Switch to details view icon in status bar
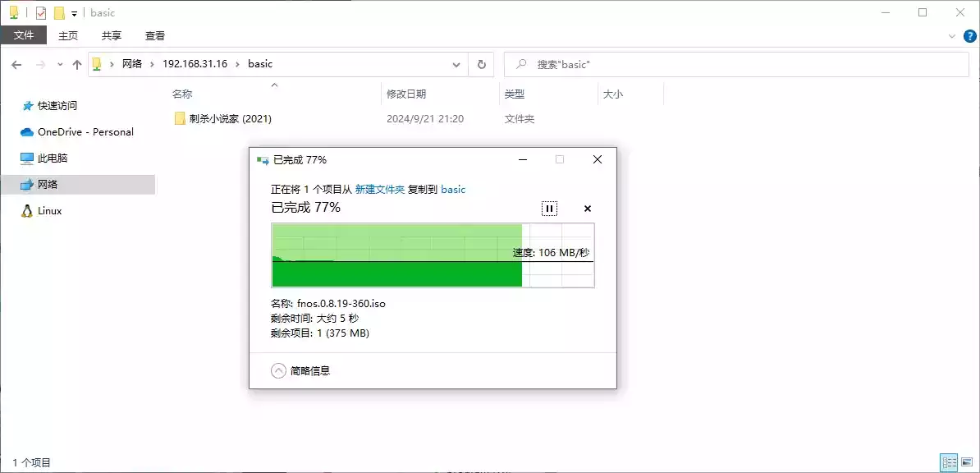This screenshot has height=473, width=980. tap(950, 463)
